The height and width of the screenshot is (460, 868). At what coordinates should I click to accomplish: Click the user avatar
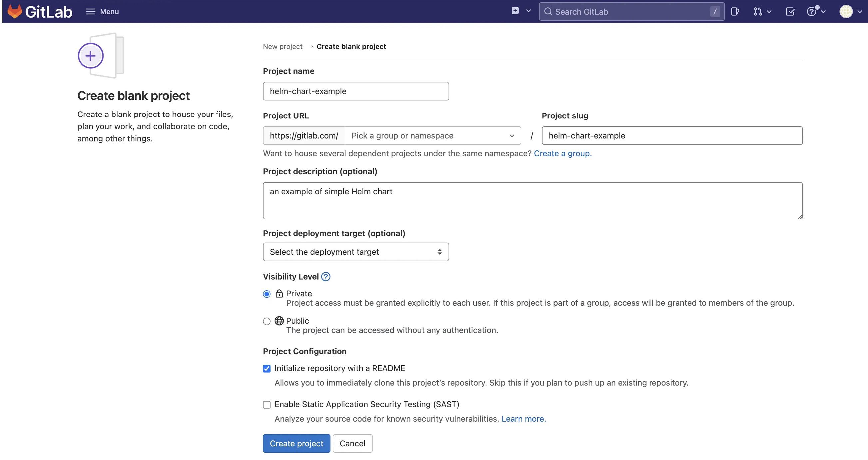pos(846,11)
